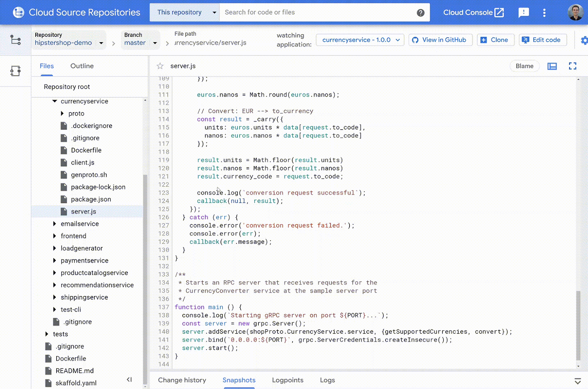The height and width of the screenshot is (389, 588).
Task: Open the source changes icon in left rail
Action: click(x=15, y=71)
